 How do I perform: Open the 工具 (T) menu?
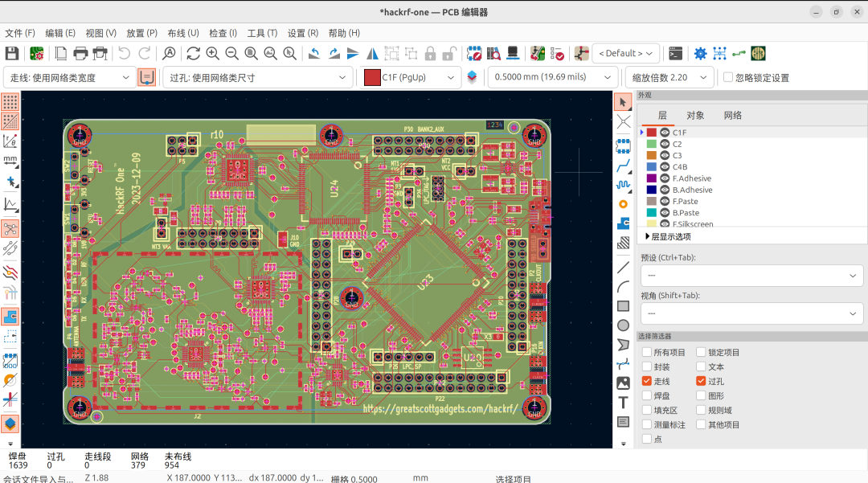click(262, 33)
